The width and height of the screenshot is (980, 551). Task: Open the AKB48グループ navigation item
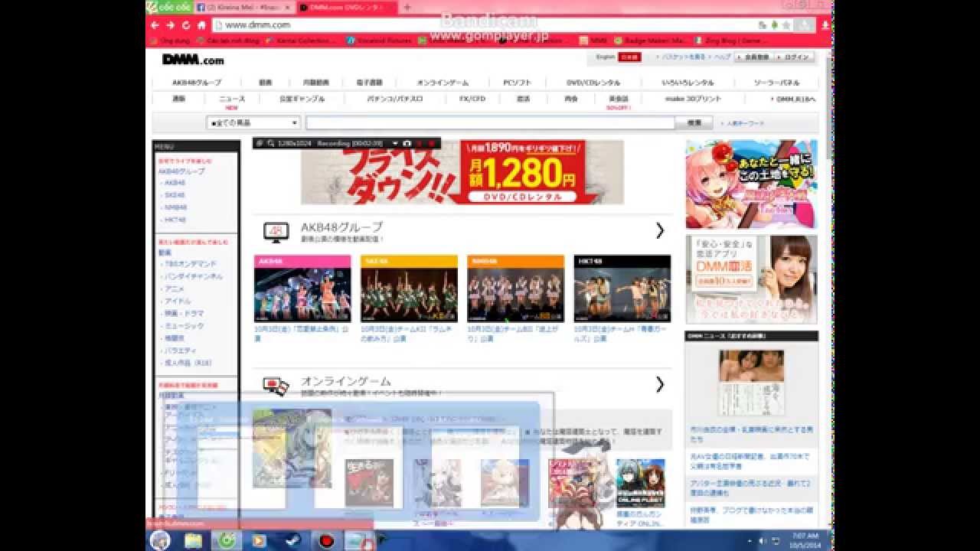[197, 83]
